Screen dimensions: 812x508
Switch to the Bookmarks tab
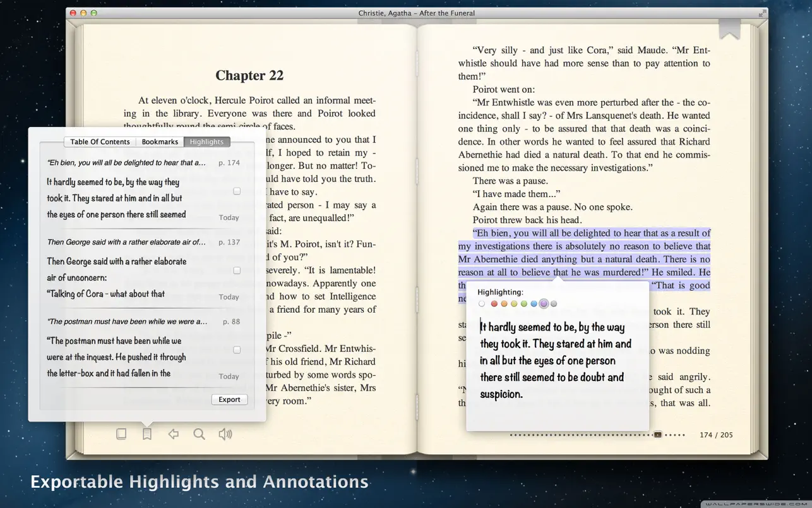coord(160,142)
